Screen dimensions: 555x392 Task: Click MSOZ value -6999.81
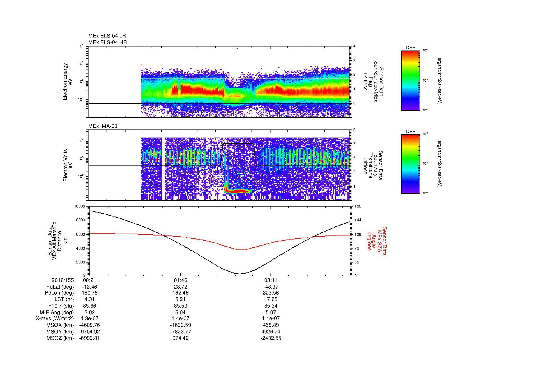tap(89, 338)
